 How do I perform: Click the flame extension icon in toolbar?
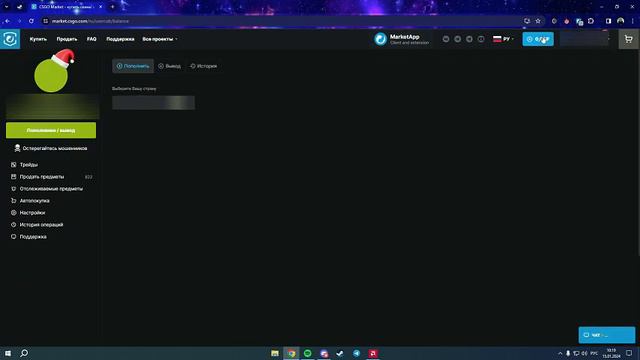[567, 21]
